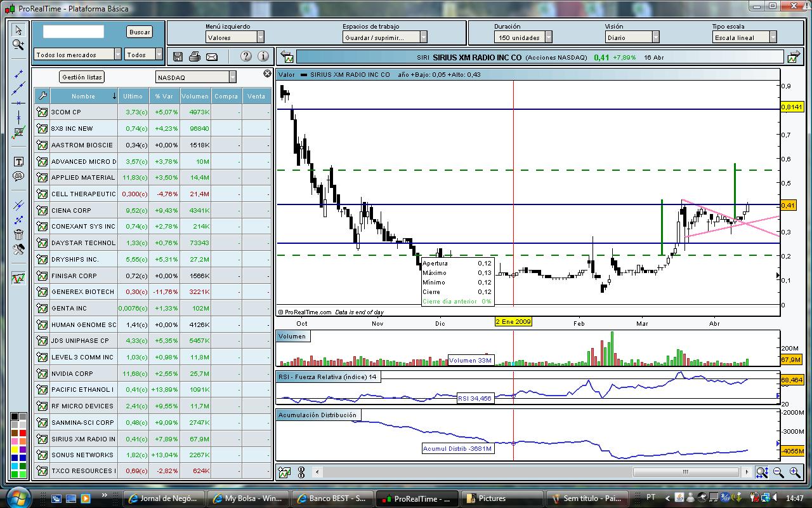Image resolution: width=812 pixels, height=508 pixels.
Task: Go to previous chart with left arrow icon
Action: point(287,57)
